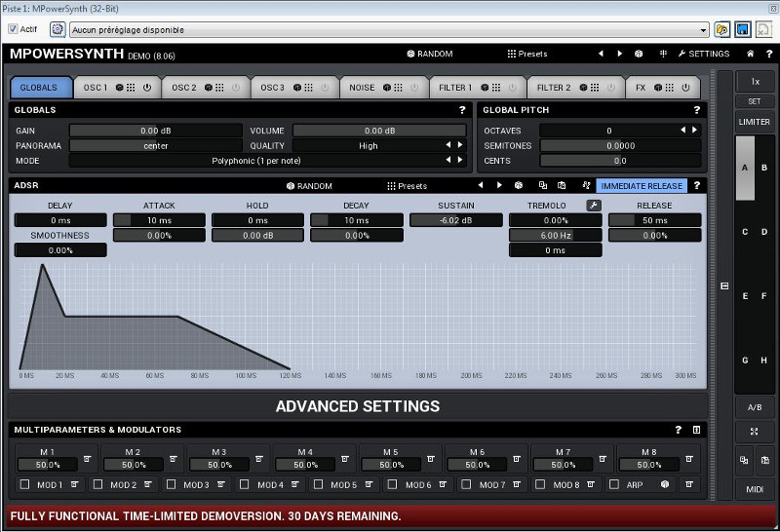Enable OSC 2 with its power icon
The image size is (780, 532).
click(236, 88)
